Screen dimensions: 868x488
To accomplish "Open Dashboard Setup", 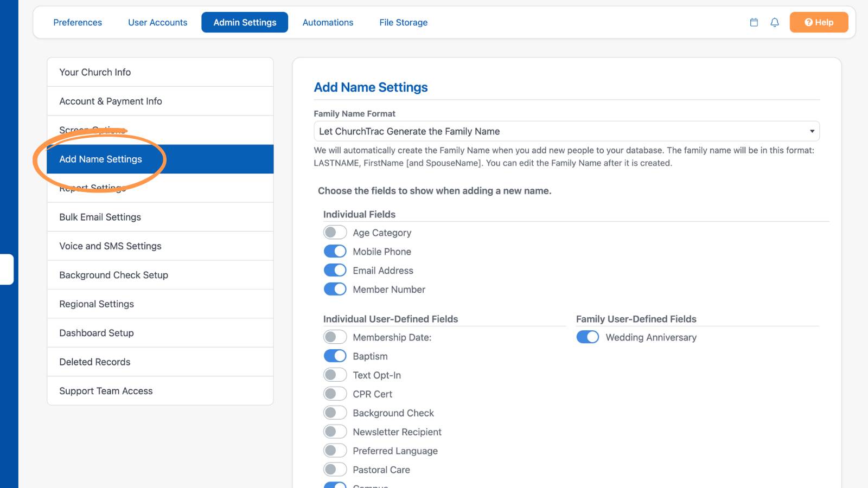I will (x=160, y=333).
